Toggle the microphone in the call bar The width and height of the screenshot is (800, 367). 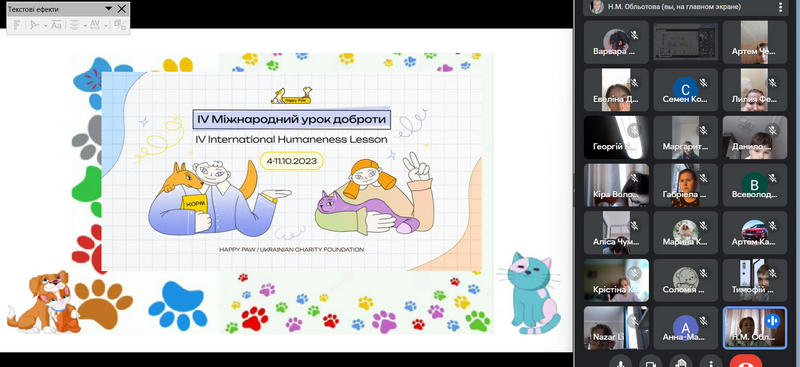(620, 362)
